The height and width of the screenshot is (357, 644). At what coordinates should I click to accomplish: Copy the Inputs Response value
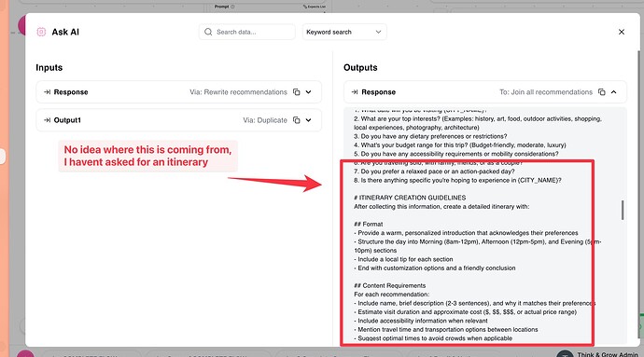click(x=297, y=92)
